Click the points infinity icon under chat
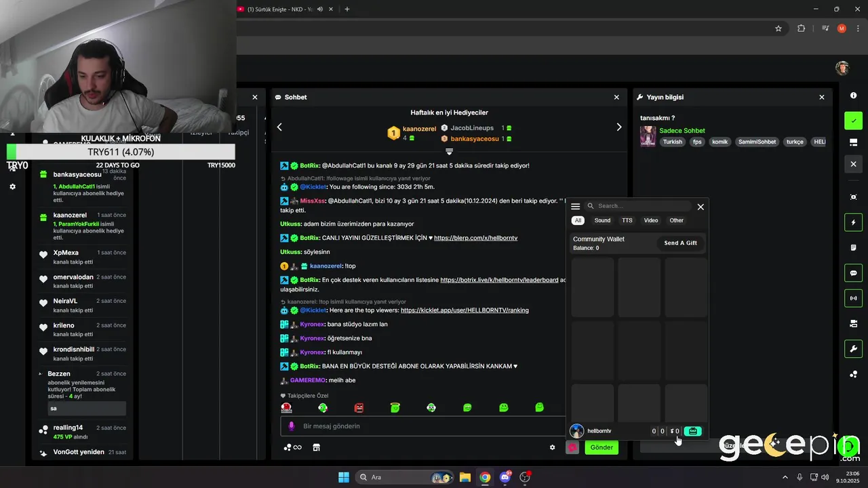The height and width of the screenshot is (488, 868). (x=293, y=447)
